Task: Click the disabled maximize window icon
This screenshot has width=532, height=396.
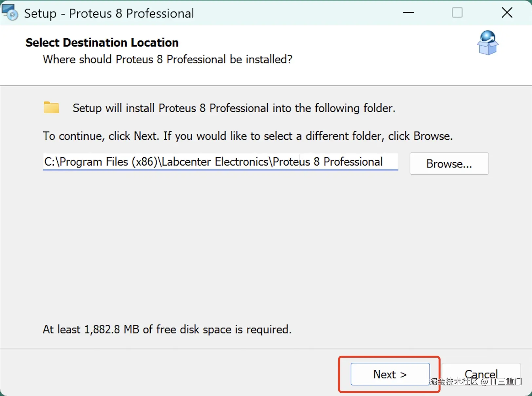Action: point(457,13)
